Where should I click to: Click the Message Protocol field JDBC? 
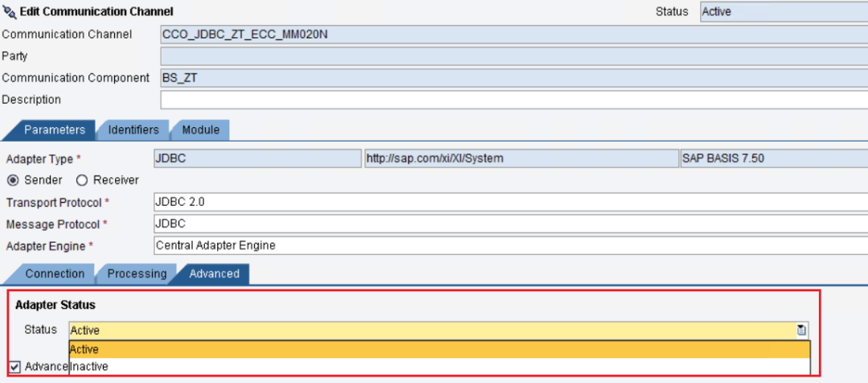click(x=510, y=224)
